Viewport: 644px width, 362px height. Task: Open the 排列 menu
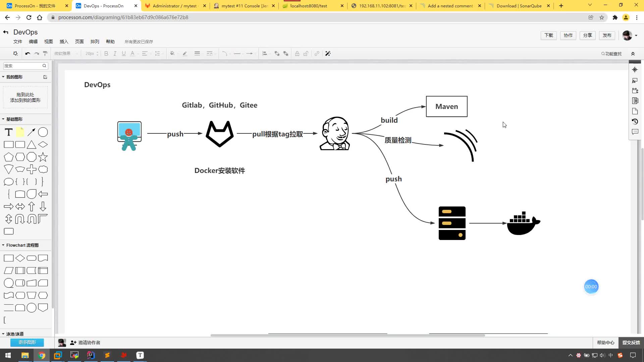point(95,42)
